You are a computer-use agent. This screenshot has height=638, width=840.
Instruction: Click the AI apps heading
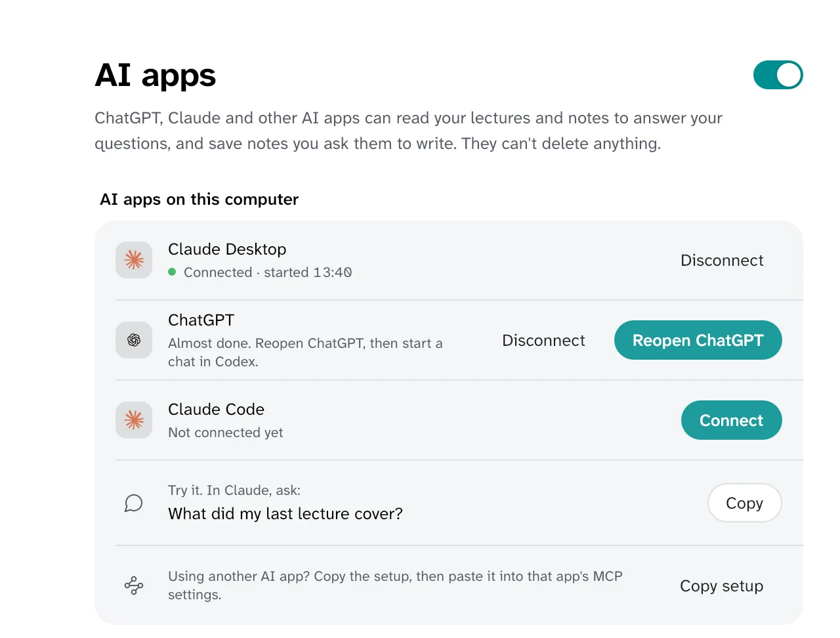[156, 75]
